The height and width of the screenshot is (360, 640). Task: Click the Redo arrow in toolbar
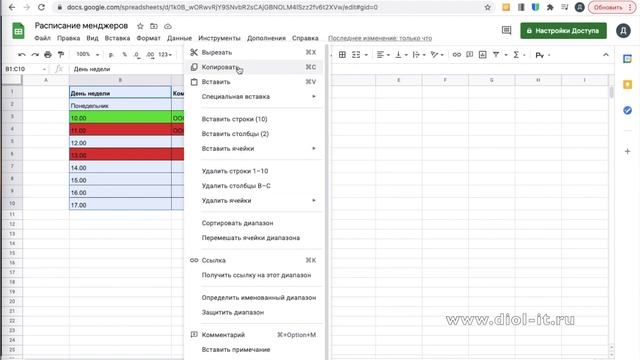(x=35, y=55)
